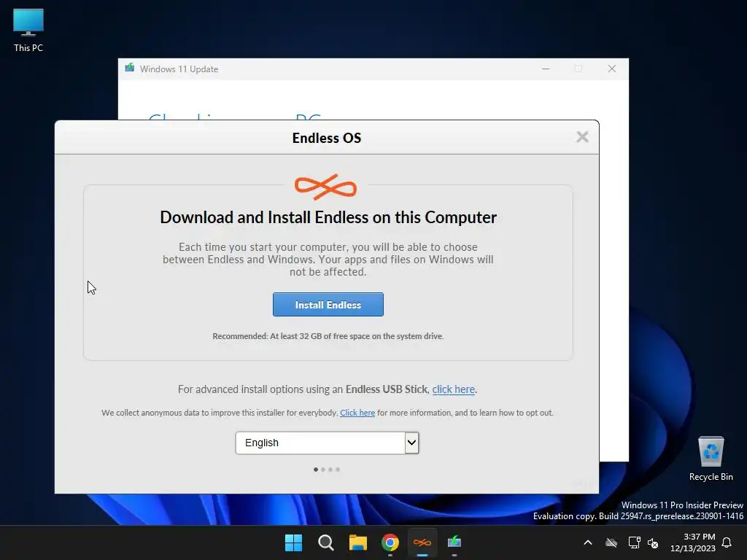
Task: Click the muted volume tray icon
Action: pyautogui.click(x=653, y=542)
